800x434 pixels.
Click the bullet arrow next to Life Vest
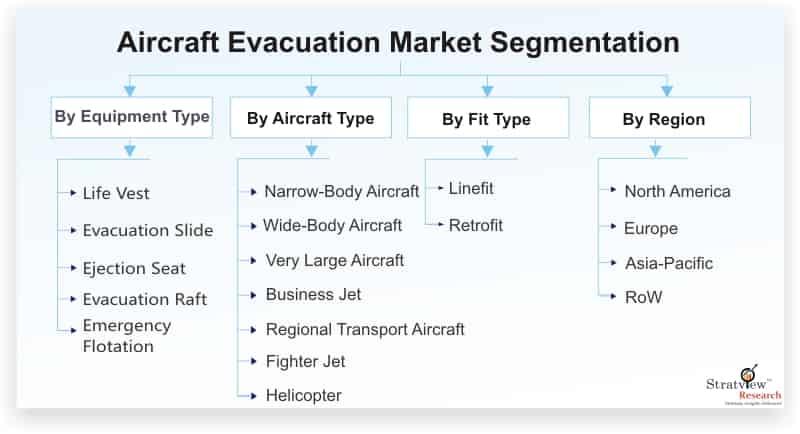click(73, 193)
